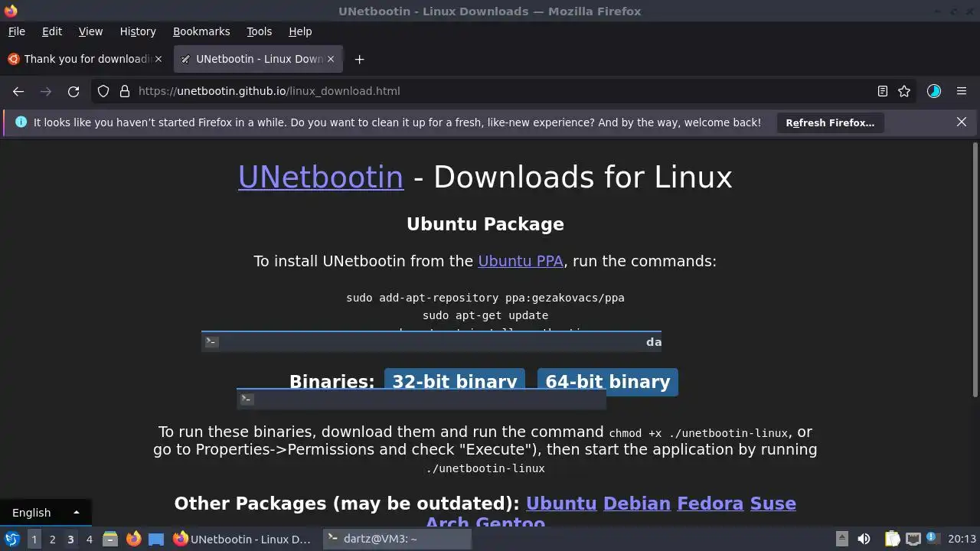Go back using the browser back arrow
Screen dimensions: 980x551
point(18,91)
